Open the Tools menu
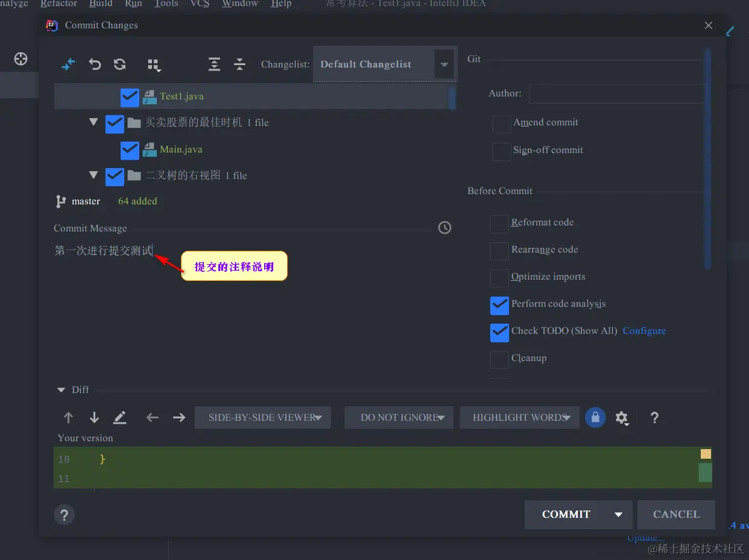This screenshot has height=560, width=749. coord(166,4)
